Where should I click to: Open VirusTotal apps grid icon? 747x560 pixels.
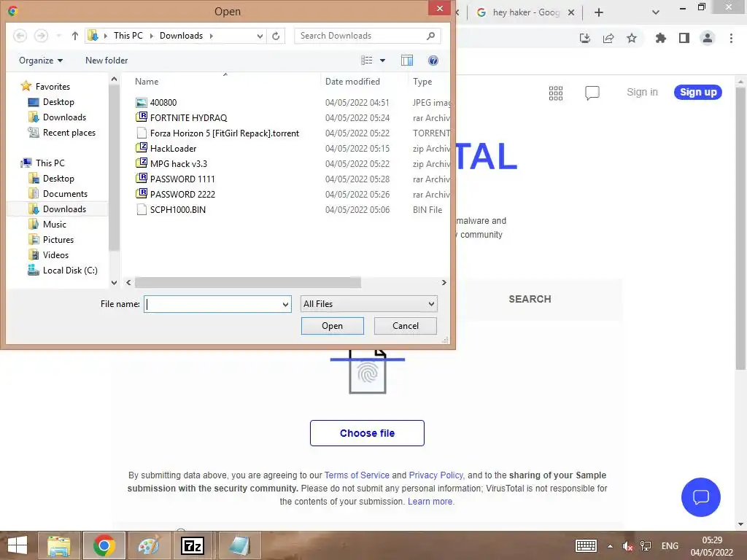[556, 93]
